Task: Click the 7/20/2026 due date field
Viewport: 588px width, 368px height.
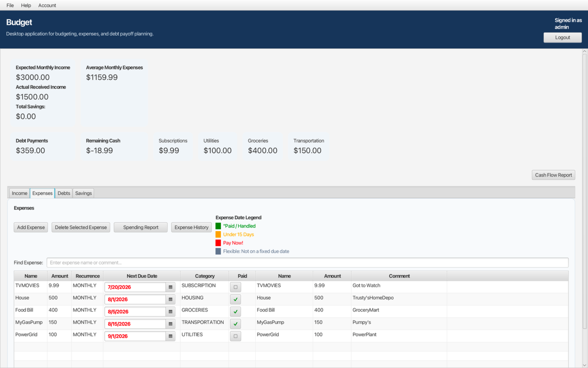Action: [135, 287]
